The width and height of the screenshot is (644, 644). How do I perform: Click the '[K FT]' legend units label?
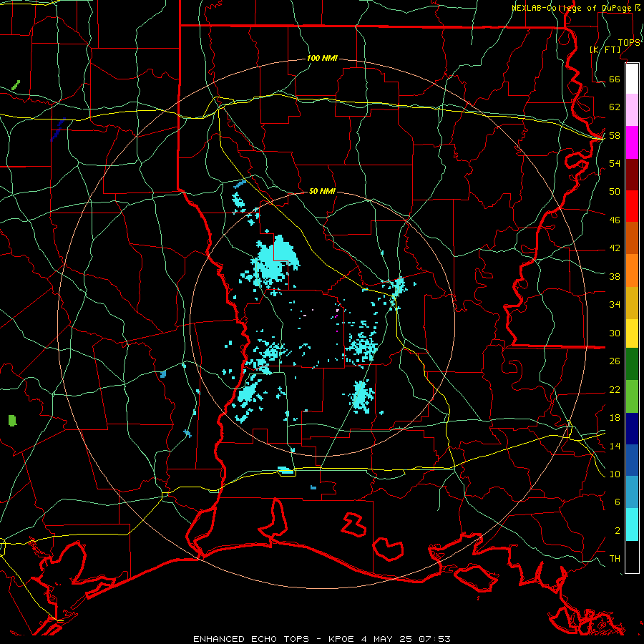(605, 49)
